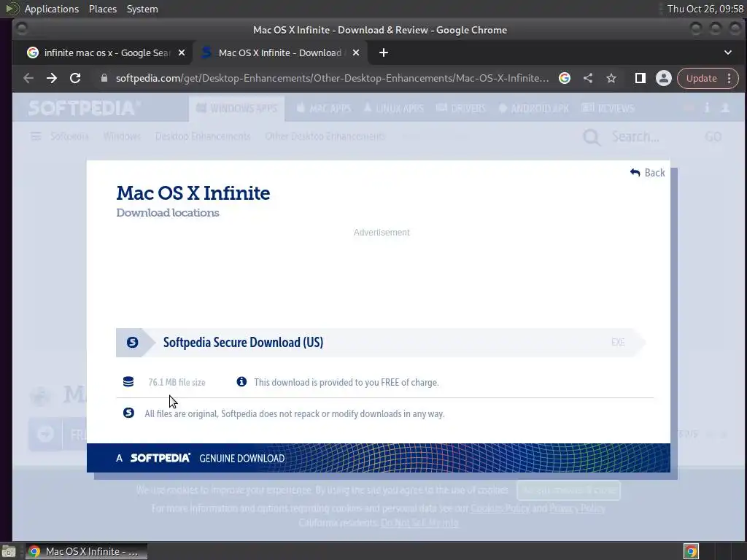Select the Windows Apps header tab
Screen dimensions: 747x560
pos(237,108)
